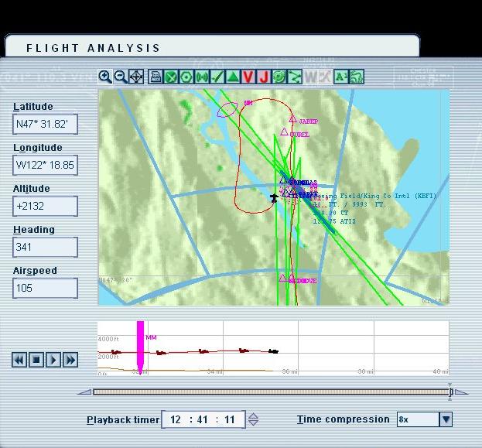Click the center map crosshair icon
This screenshot has width=482, height=448.
coord(136,77)
